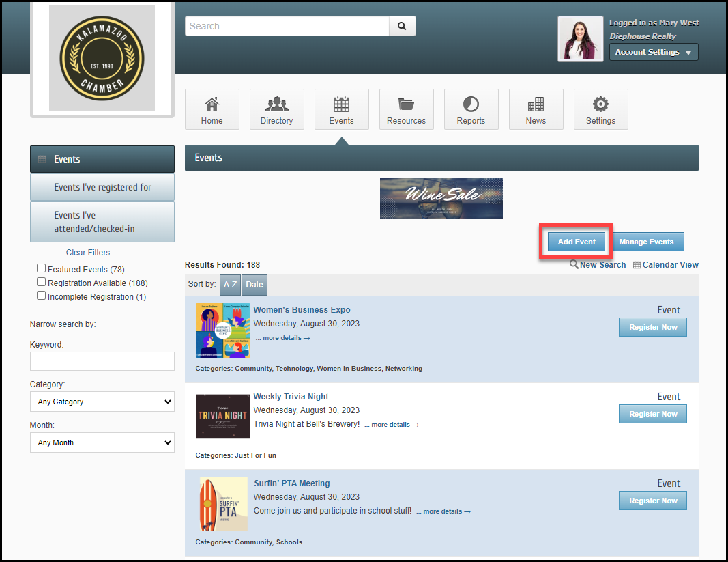
Task: Open the Any Category dropdown
Action: click(x=102, y=402)
